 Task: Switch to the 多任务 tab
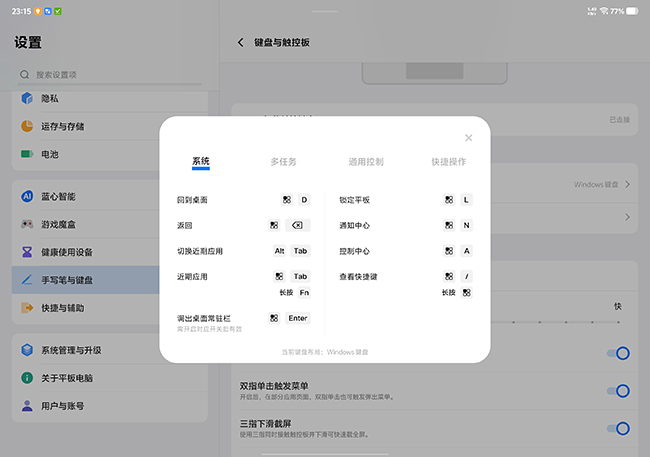(x=283, y=161)
